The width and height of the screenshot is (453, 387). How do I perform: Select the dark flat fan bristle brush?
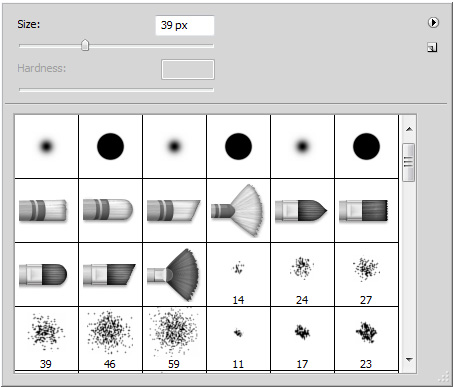pos(174,275)
